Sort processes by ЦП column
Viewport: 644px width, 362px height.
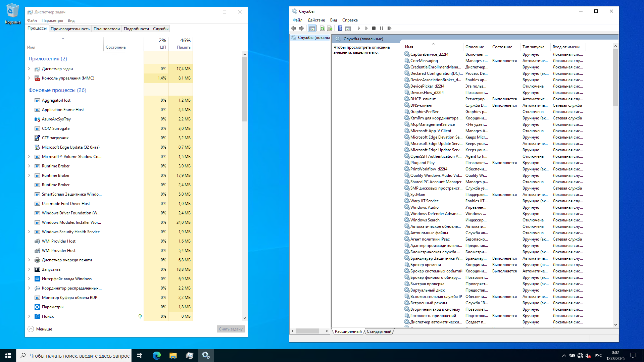click(x=156, y=44)
